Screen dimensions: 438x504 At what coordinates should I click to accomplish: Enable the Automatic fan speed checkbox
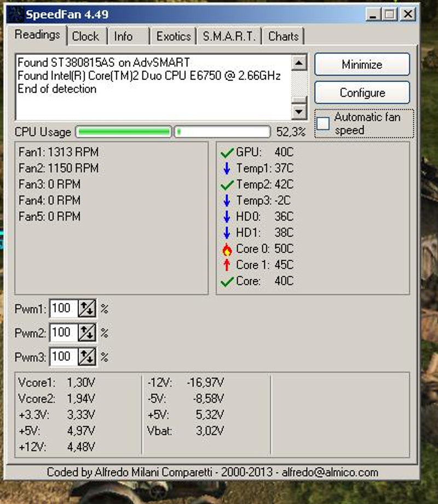[324, 124]
